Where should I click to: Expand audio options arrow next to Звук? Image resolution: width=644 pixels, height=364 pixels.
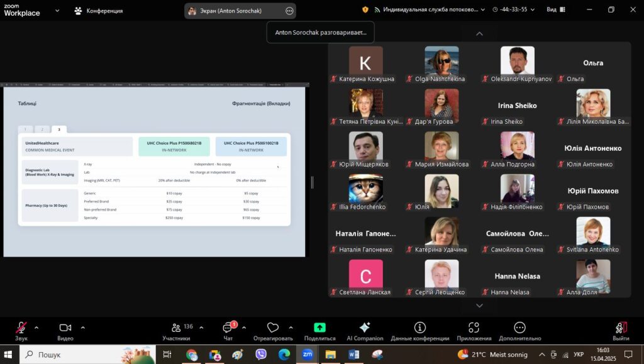tap(36, 328)
